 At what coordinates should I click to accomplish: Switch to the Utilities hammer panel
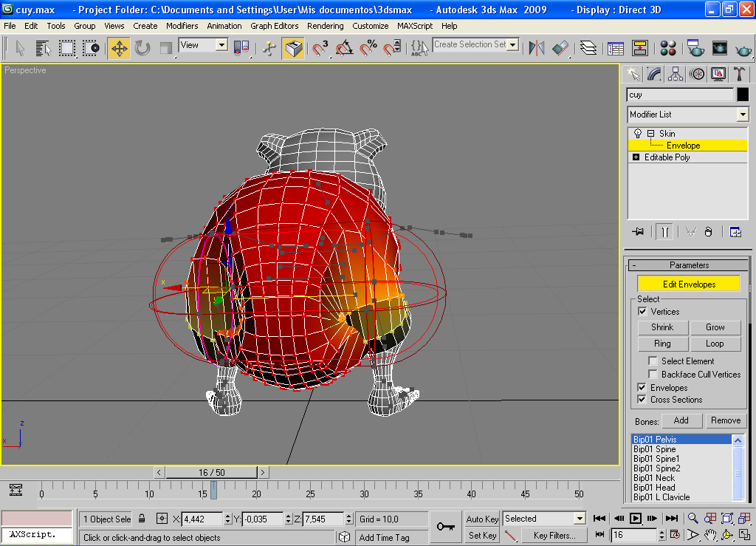739,74
